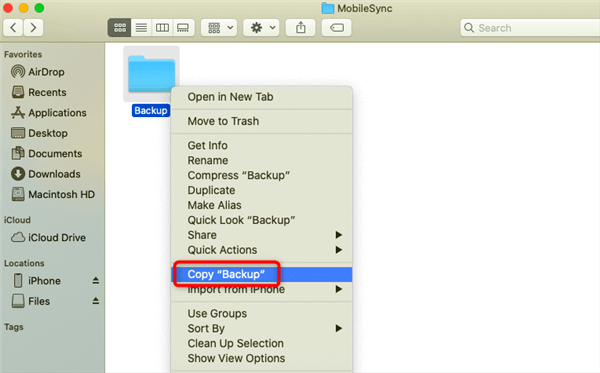
Task: Select iPhone under Locations
Action: point(37,281)
